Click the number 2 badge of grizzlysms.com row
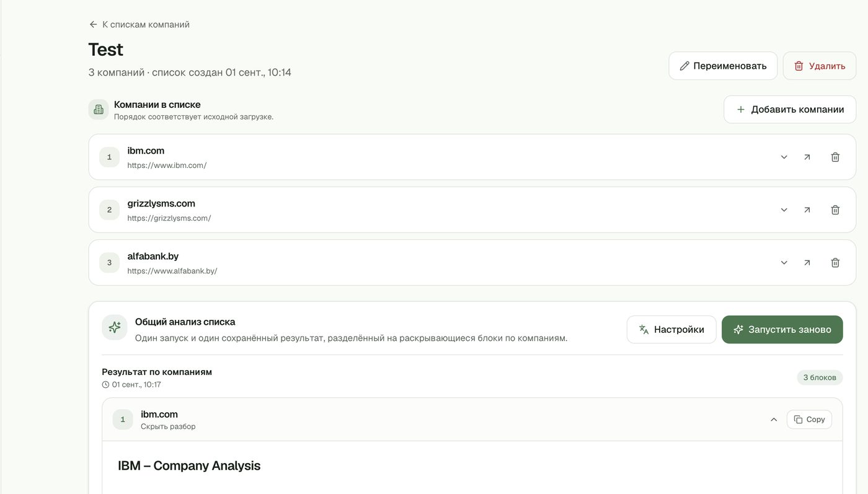 click(x=109, y=210)
